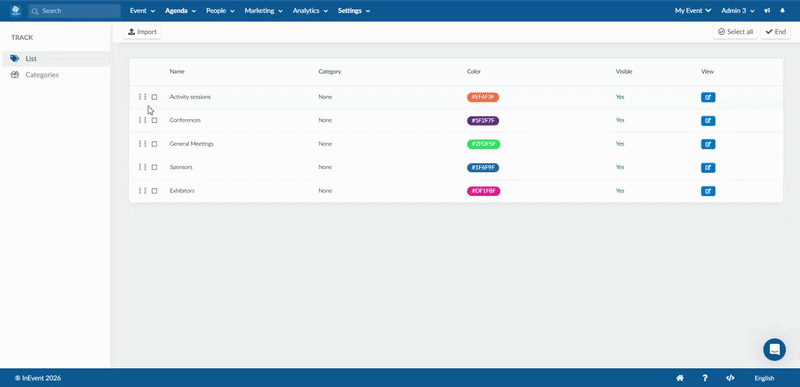
Task: Tick the Exhibitors checkbox
Action: click(x=154, y=191)
